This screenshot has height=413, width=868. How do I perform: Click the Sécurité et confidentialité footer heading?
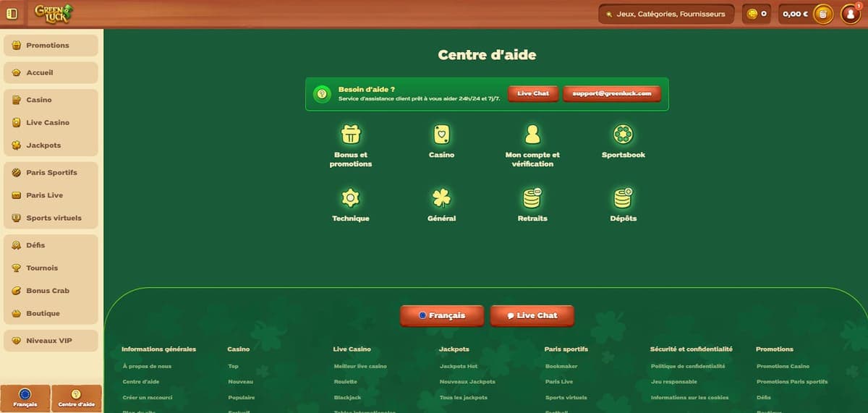(x=692, y=349)
